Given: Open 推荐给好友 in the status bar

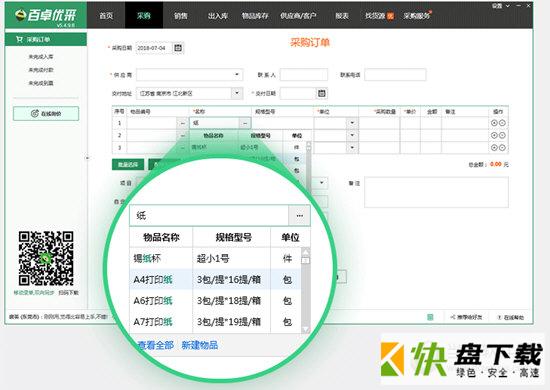Looking at the screenshot, I should pyautogui.click(x=466, y=317).
